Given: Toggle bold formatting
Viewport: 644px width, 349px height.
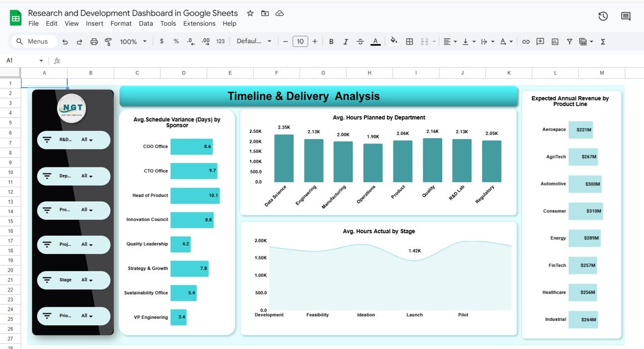Looking at the screenshot, I should tap(331, 41).
